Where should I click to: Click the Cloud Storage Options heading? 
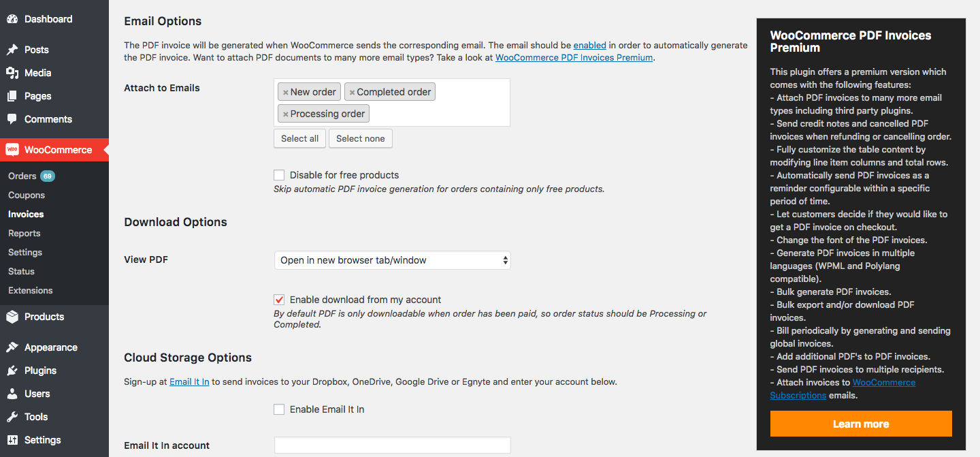[188, 358]
